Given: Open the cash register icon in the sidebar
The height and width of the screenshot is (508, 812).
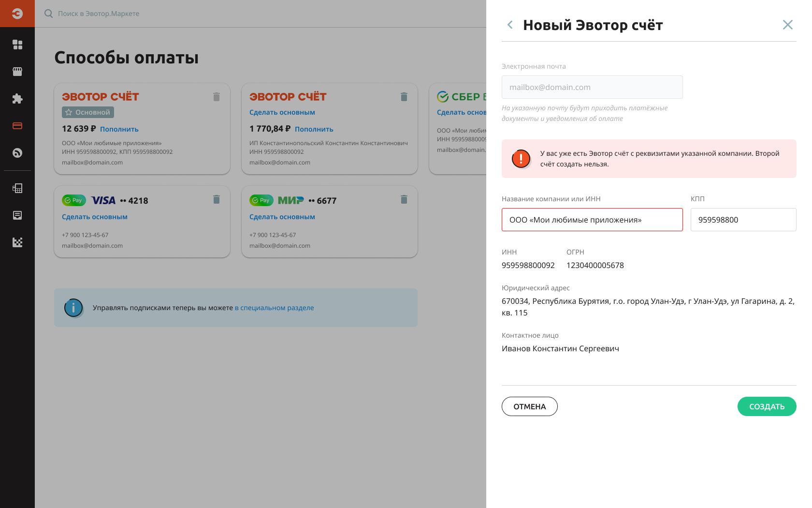Looking at the screenshot, I should pyautogui.click(x=17, y=188).
